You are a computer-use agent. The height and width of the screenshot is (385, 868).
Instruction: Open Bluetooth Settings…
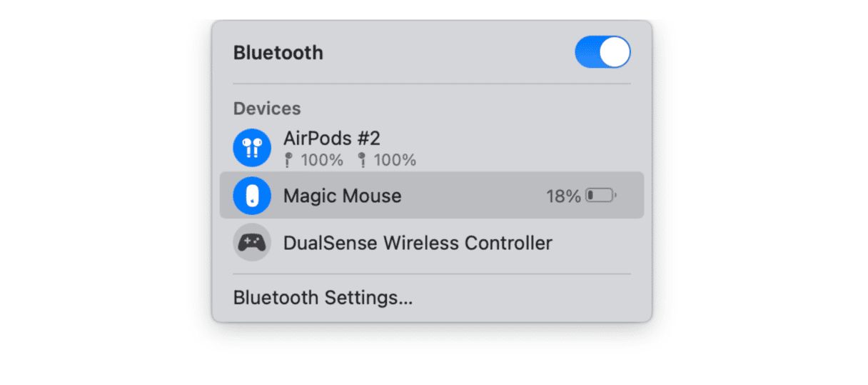pos(323,298)
